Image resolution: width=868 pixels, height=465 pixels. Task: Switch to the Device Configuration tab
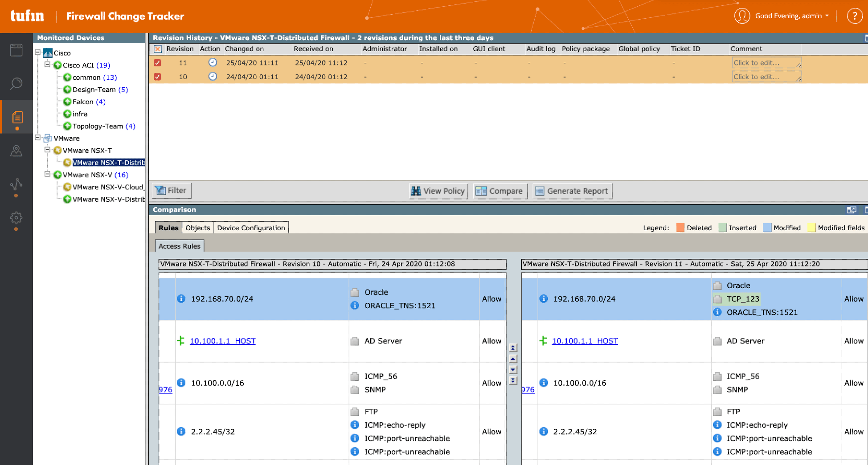tap(251, 228)
